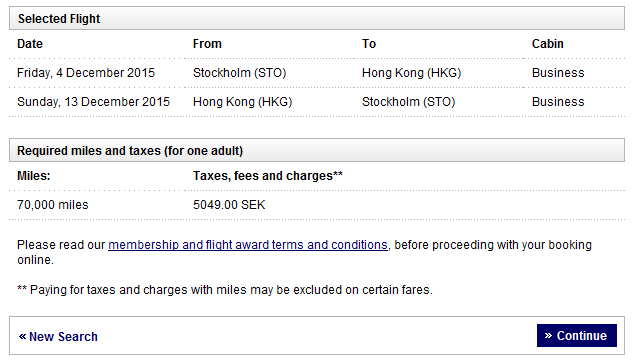Click the 5049.00 SEK taxes amount
This screenshot has width=635, height=360.
(229, 205)
